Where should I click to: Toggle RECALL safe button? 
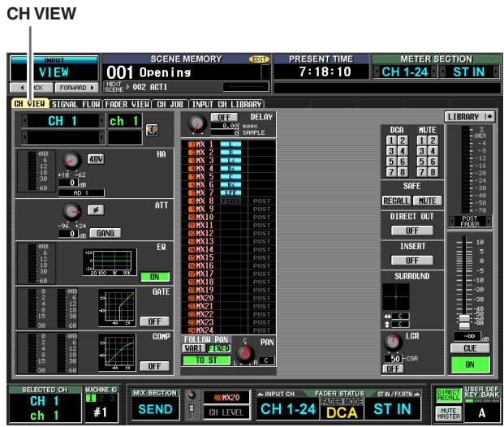click(396, 201)
